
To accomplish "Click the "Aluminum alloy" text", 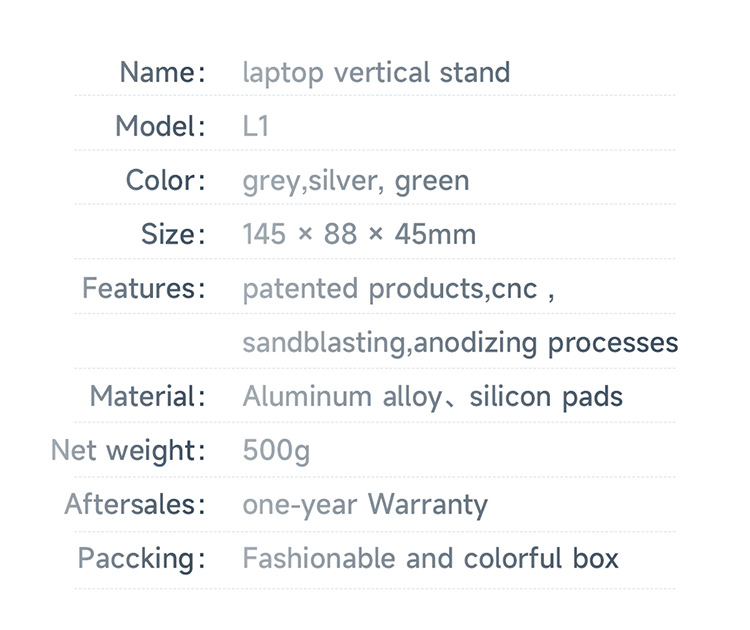I will click(x=341, y=397).
